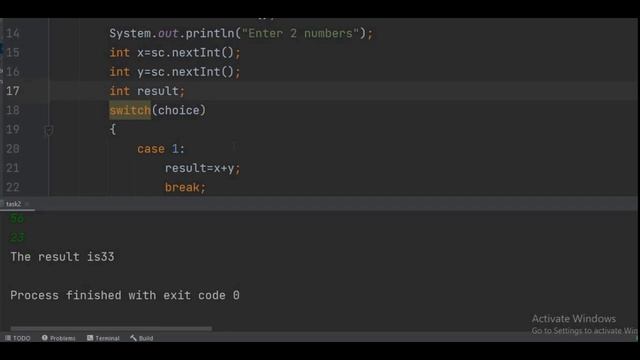Open the TODO tool window
Viewport: 640px width, 360px height.
click(x=18, y=338)
